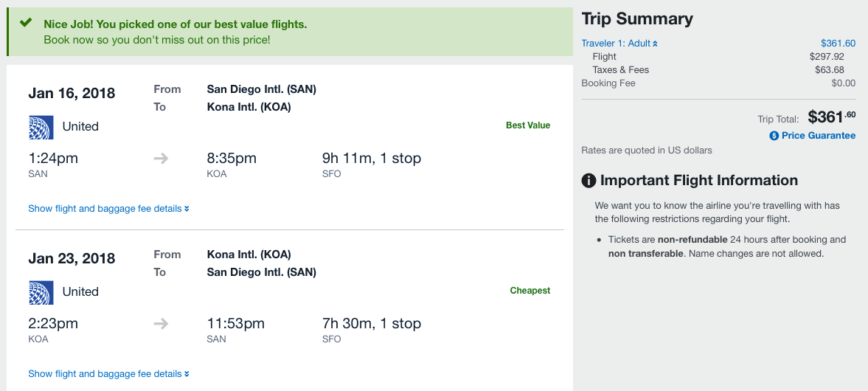
Task: Expand outbound flight and baggage fee details
Action: pyautogui.click(x=108, y=209)
